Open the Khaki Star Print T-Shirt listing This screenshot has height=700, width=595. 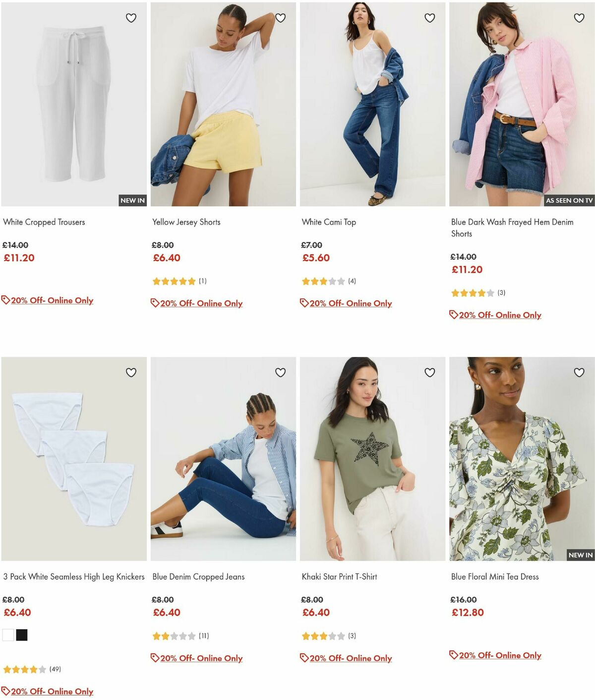[339, 577]
